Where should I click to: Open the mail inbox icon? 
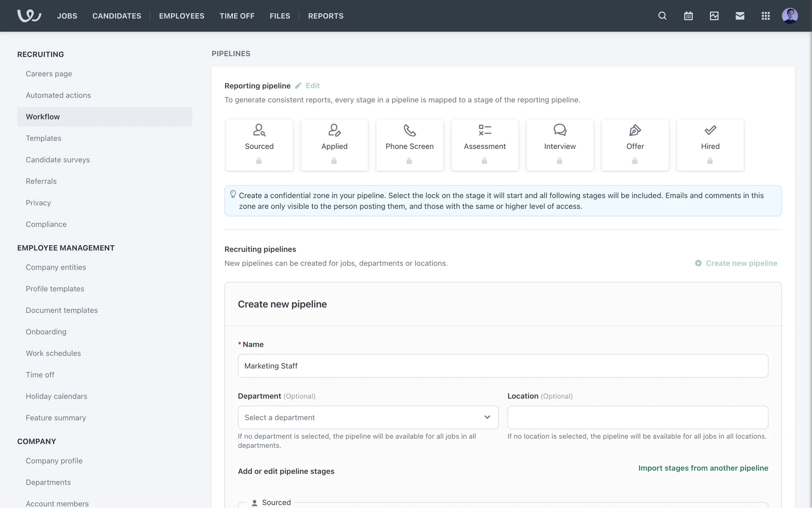tap(740, 16)
